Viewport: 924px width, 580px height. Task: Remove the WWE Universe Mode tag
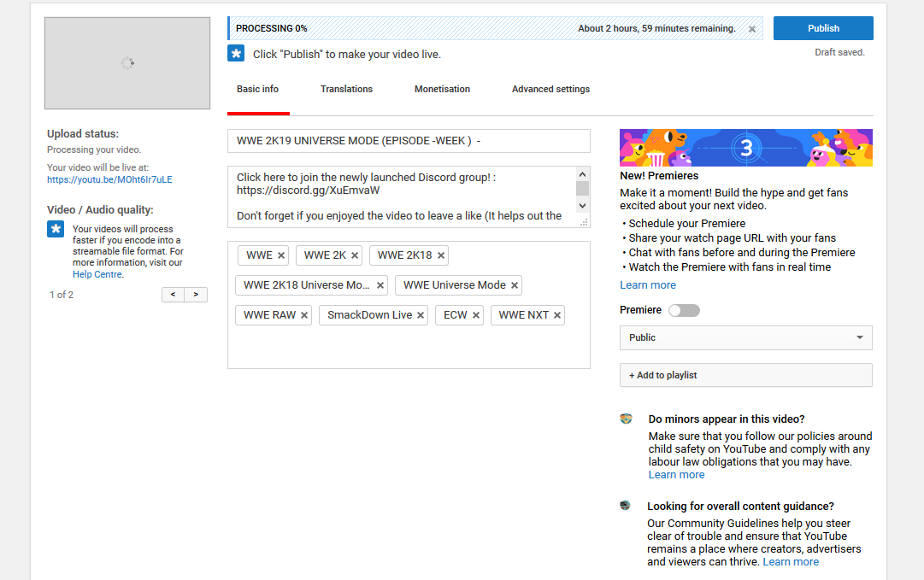coord(515,285)
